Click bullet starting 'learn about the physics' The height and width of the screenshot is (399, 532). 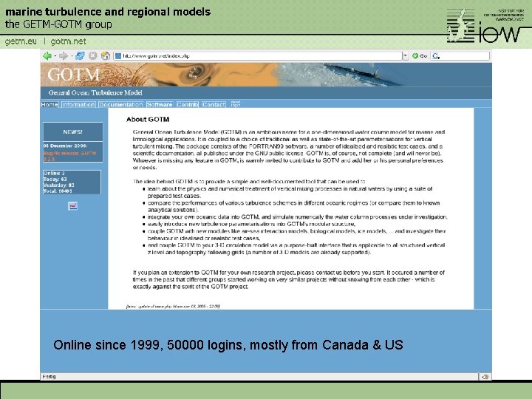290,192
